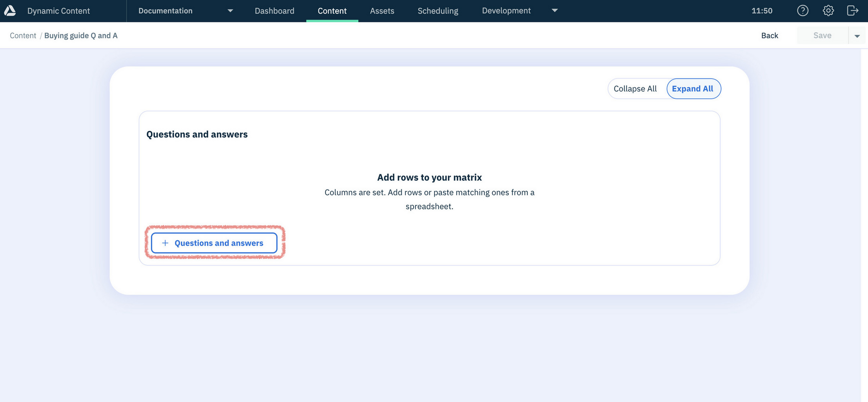The height and width of the screenshot is (402, 868).
Task: Click the 11:50 session timer
Action: (762, 11)
